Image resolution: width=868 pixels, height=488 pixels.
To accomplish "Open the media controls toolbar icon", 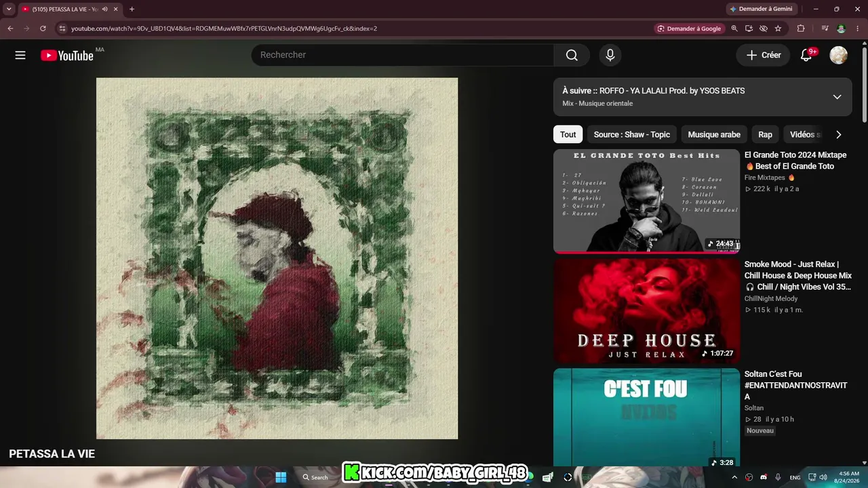I will pos(825,28).
